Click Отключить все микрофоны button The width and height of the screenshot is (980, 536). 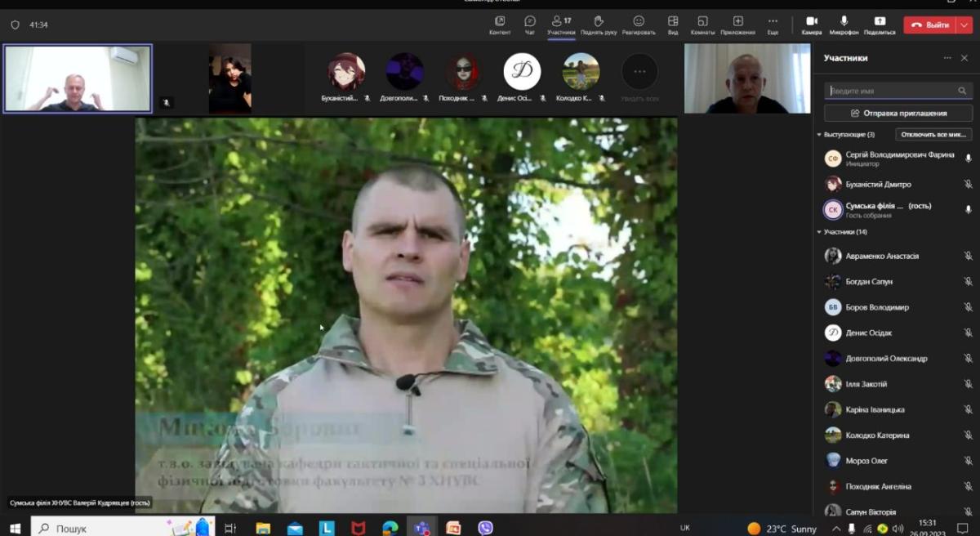[933, 135]
